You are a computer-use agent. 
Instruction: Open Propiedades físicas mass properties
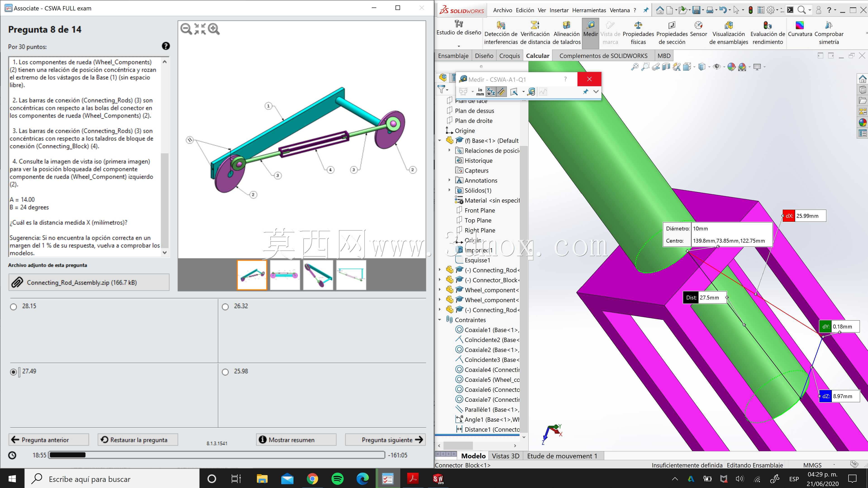coord(638,33)
